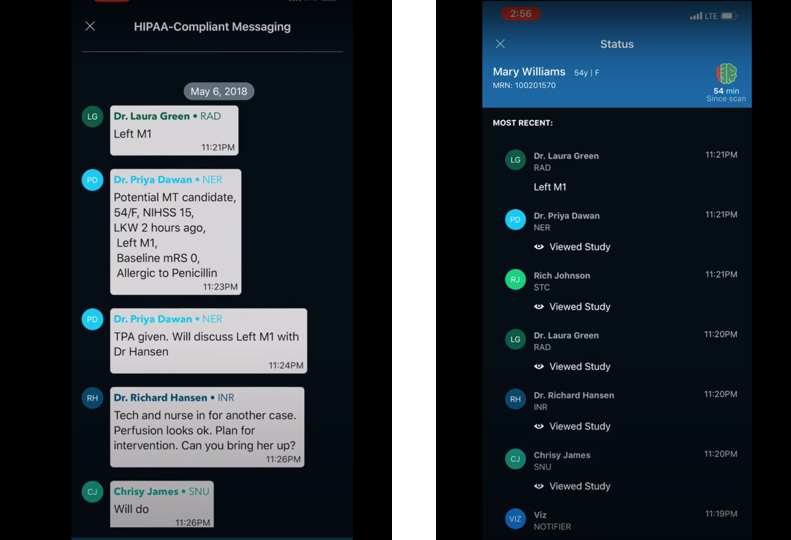Tap the battery icon in status bar
791x540 pixels.
729,16
